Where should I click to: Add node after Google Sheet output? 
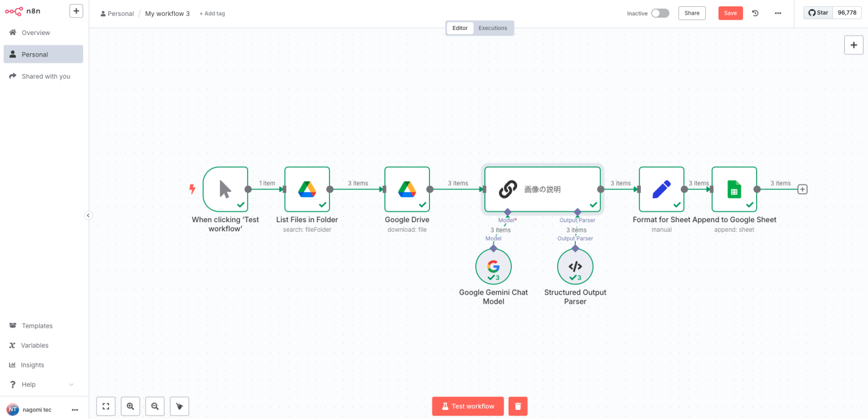pyautogui.click(x=802, y=189)
